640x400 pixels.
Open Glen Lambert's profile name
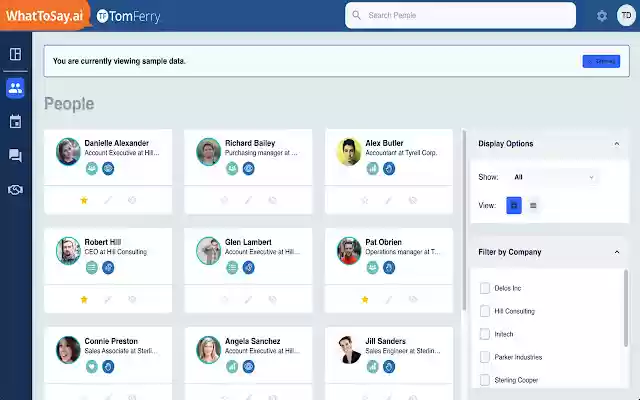pos(248,242)
